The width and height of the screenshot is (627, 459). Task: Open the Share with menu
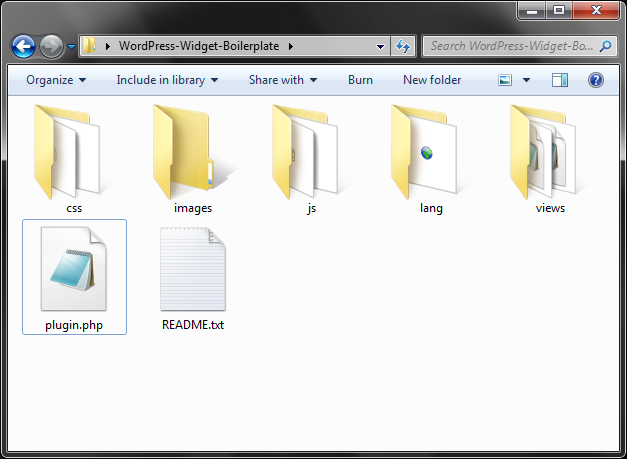tap(283, 80)
